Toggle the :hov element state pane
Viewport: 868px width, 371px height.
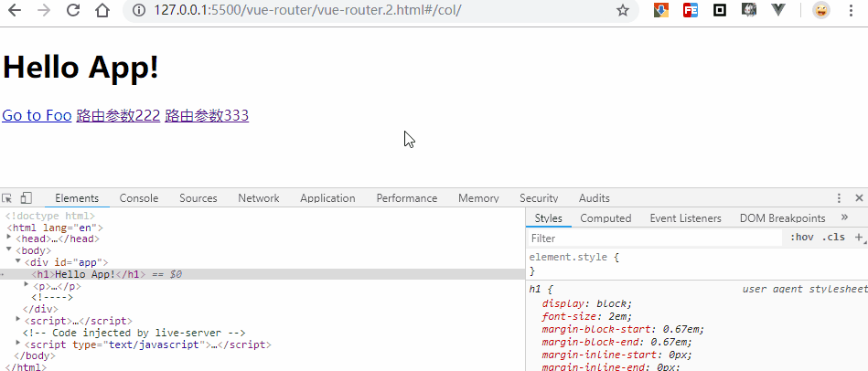(801, 238)
